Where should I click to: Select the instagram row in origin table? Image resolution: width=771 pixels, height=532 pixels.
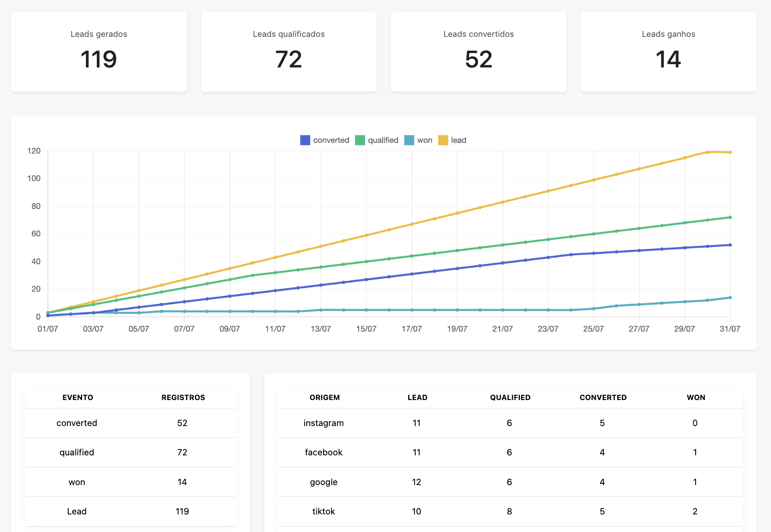[323, 423]
